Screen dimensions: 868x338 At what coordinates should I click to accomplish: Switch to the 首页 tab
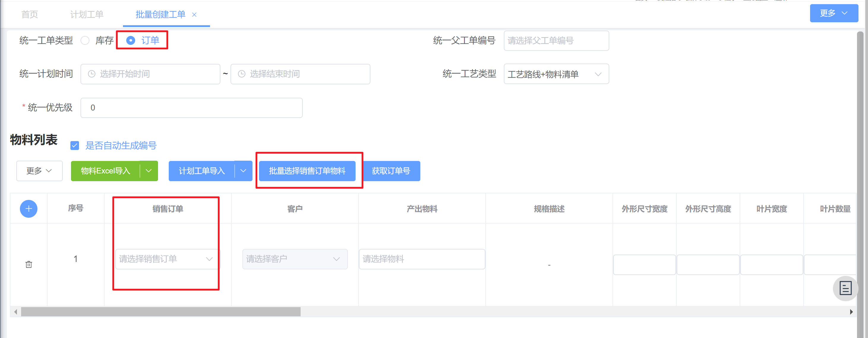[30, 15]
